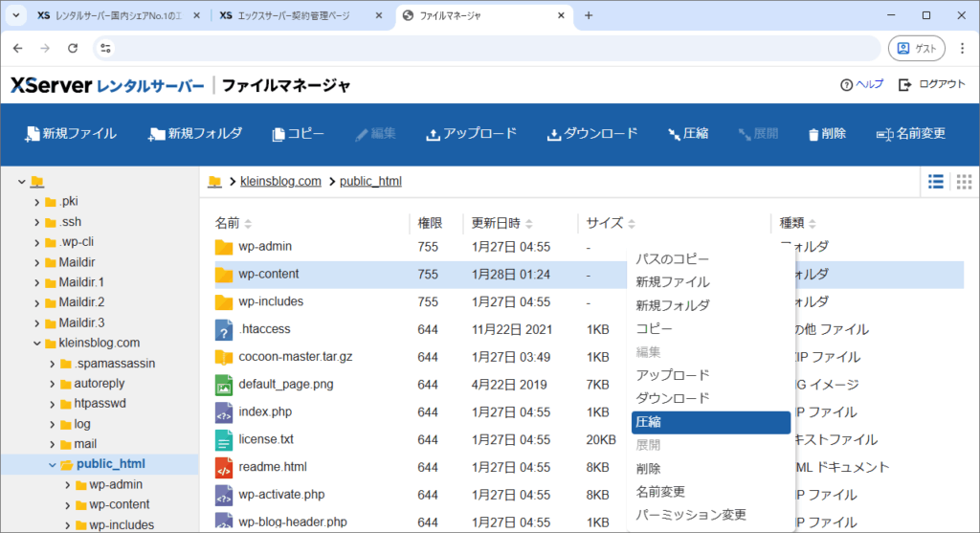This screenshot has height=533, width=980.
Task: Click the browser reload page icon
Action: tap(73, 48)
